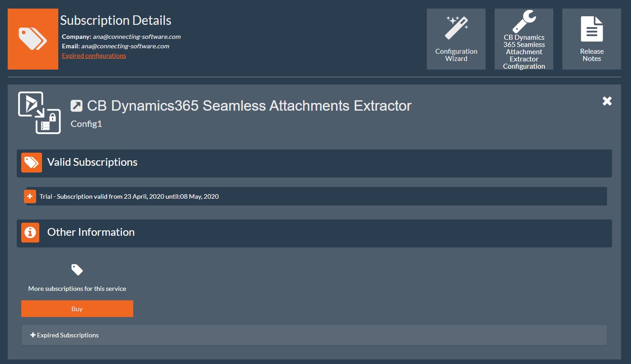Click the Dynamics365 extractor product logo

pyautogui.click(x=39, y=112)
